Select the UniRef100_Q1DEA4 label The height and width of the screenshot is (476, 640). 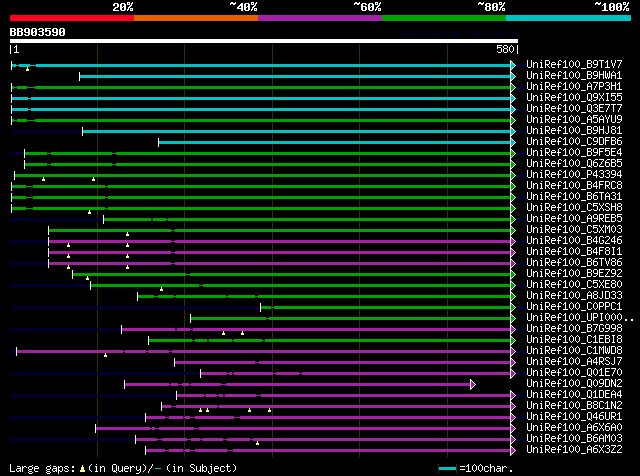(574, 395)
